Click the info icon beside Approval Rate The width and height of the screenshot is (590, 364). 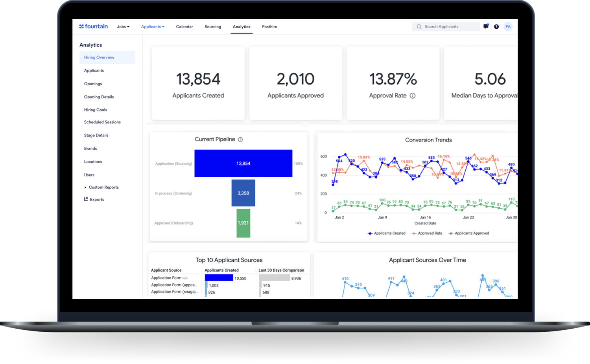coord(412,96)
